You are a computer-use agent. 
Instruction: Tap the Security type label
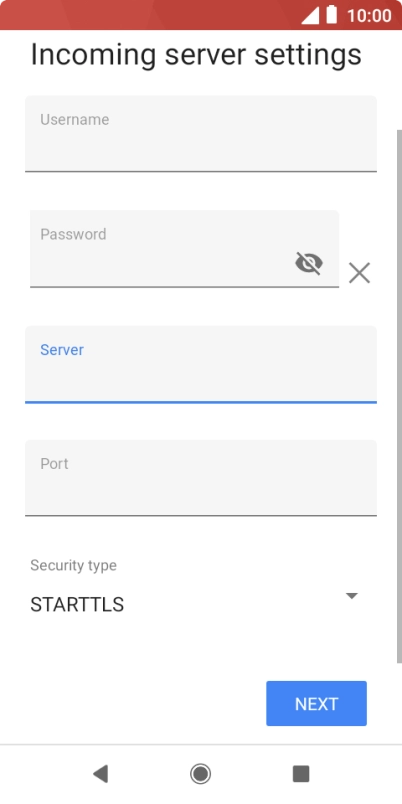[73, 565]
